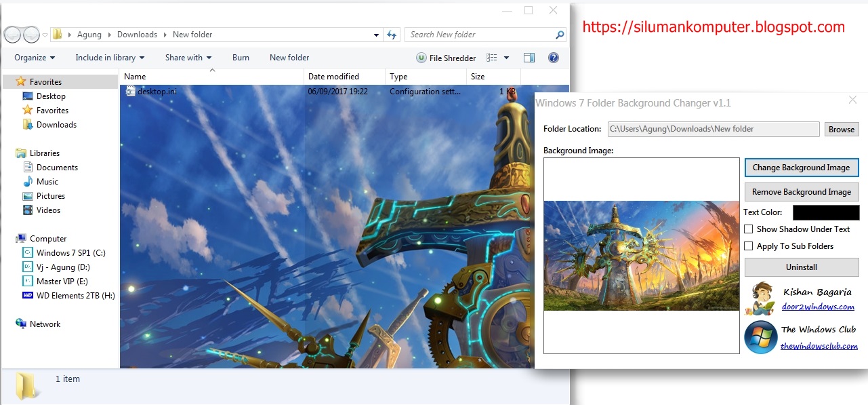
Task: Click Downloads in the address breadcrumb
Action: [137, 35]
